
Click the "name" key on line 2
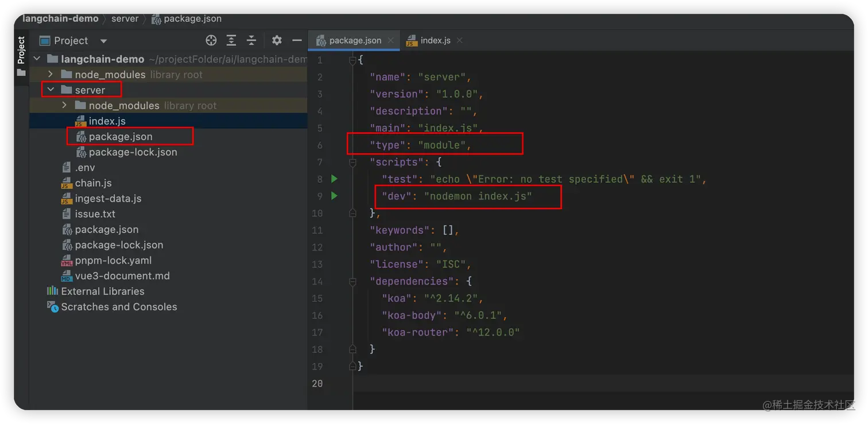[x=388, y=77]
